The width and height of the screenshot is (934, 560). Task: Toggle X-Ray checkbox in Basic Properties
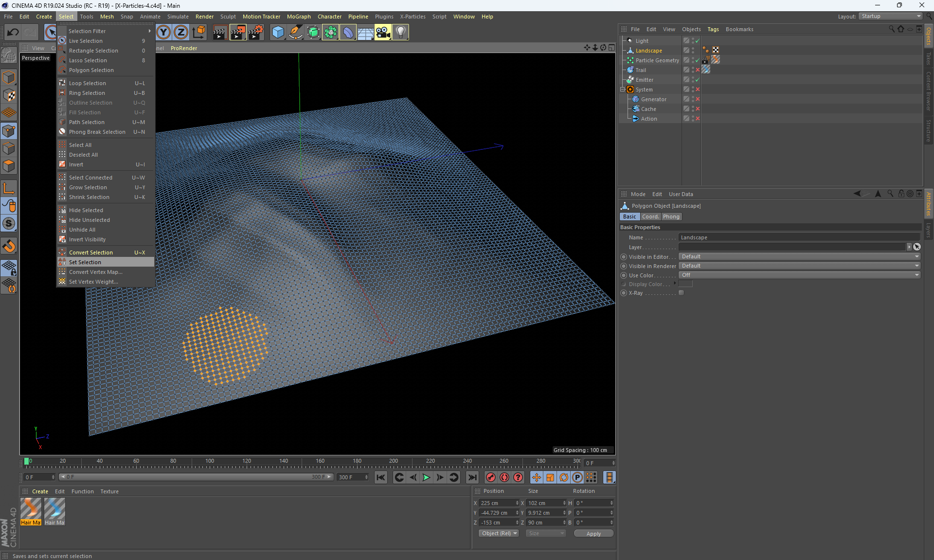point(681,293)
